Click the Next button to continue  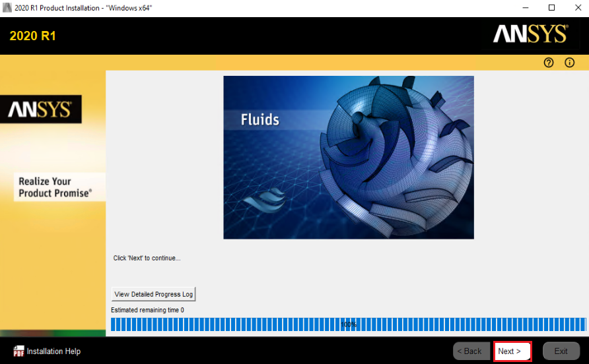tap(512, 351)
